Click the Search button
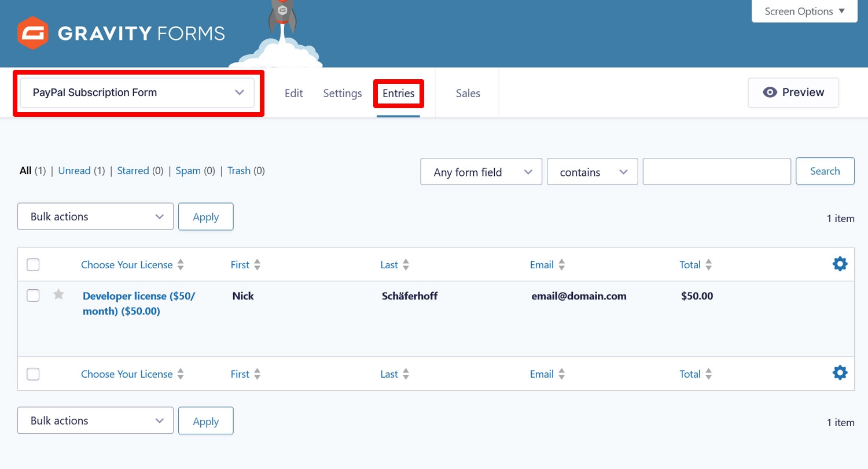Screen dimensions: 868x469 [825, 171]
